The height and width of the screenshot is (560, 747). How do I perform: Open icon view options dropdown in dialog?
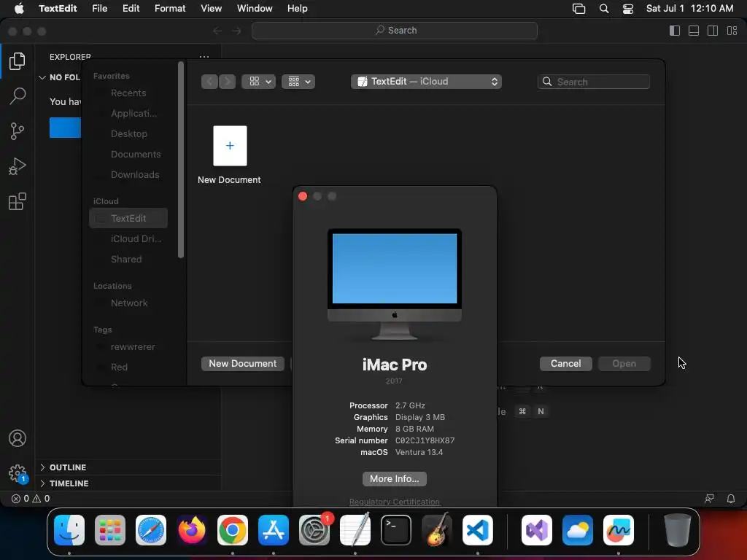[259, 82]
